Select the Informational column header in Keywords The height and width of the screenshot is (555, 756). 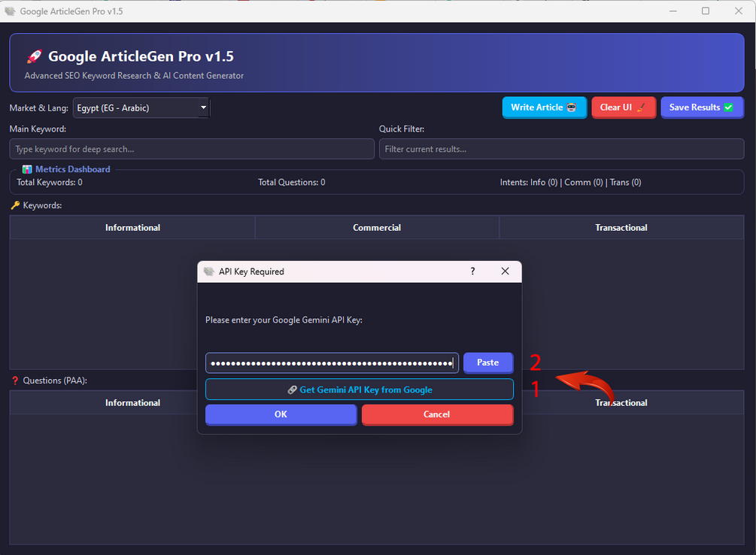click(132, 228)
